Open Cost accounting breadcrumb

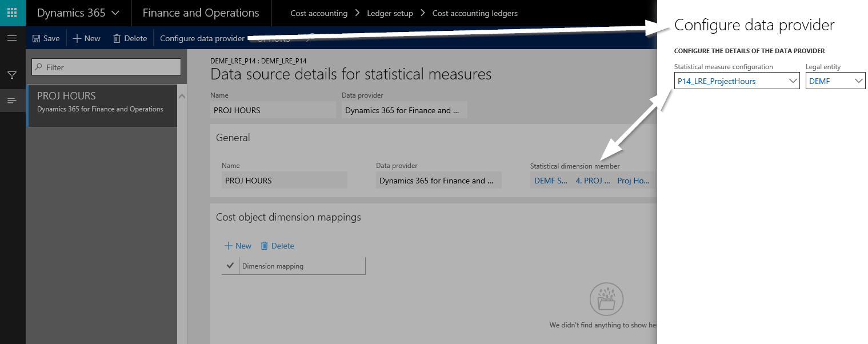(319, 13)
